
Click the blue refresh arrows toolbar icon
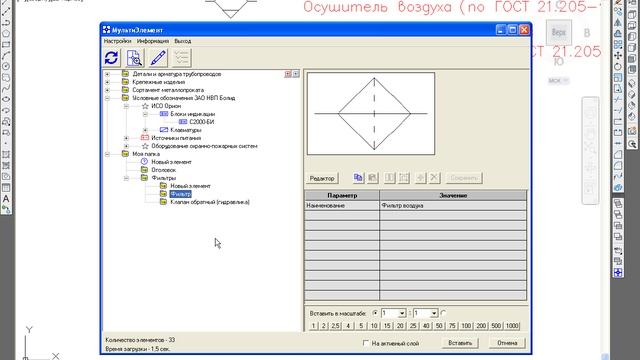[x=111, y=58]
